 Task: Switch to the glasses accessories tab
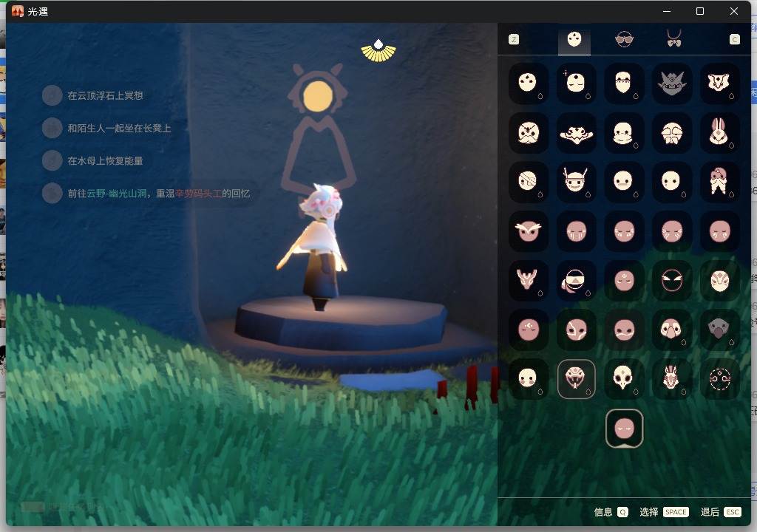[624, 40]
